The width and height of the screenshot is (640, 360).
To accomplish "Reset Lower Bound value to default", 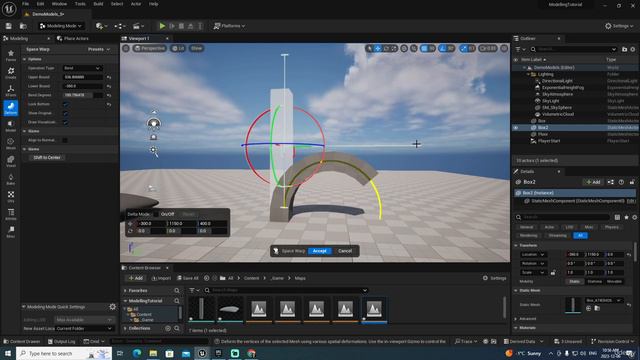I will click(x=109, y=86).
